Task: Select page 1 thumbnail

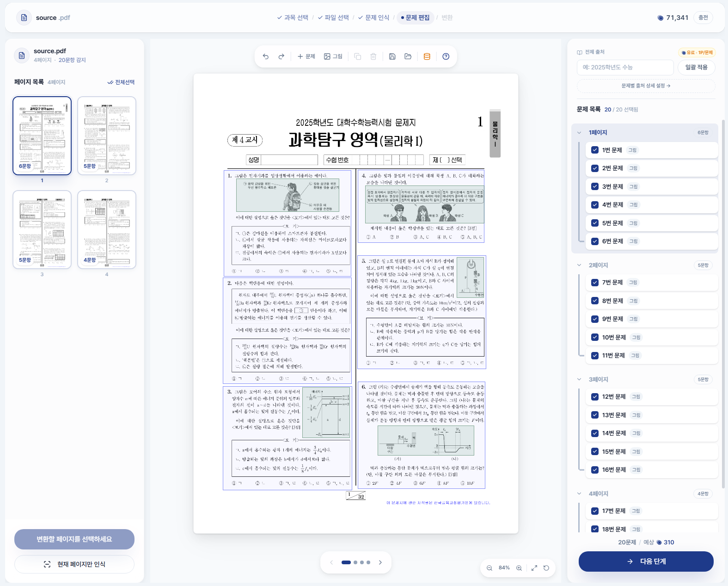Action: [42, 136]
